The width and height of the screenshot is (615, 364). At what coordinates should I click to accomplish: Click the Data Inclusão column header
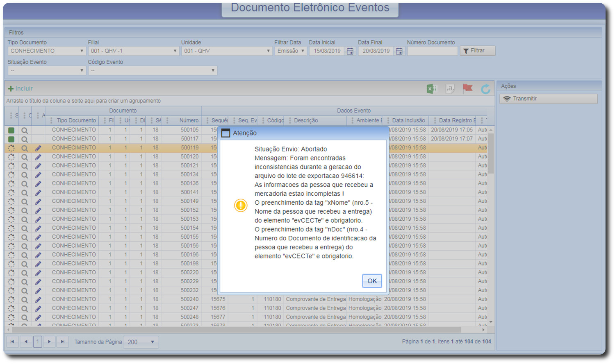pyautogui.click(x=408, y=120)
